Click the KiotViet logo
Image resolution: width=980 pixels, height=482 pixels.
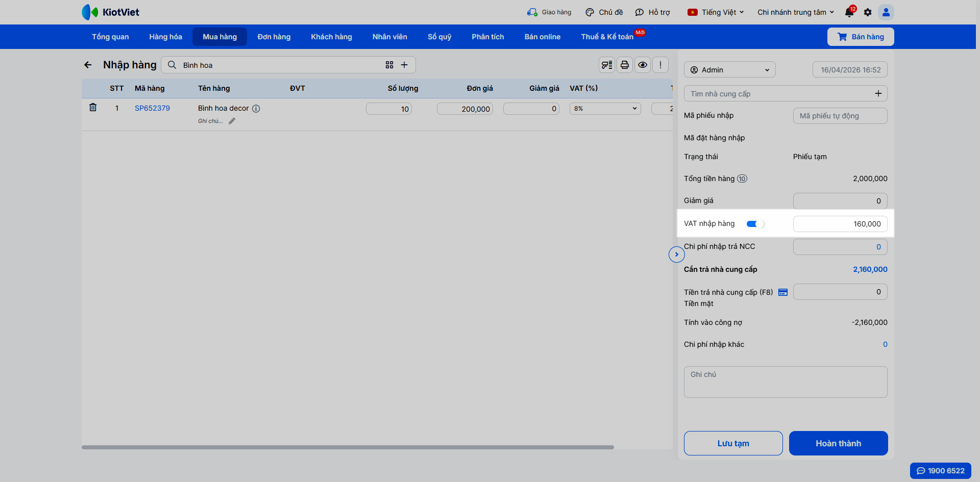point(110,12)
